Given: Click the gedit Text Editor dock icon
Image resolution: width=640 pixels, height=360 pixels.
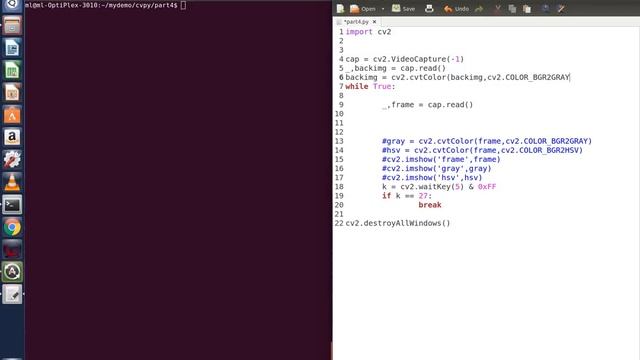Looking at the screenshot, I should (12, 294).
